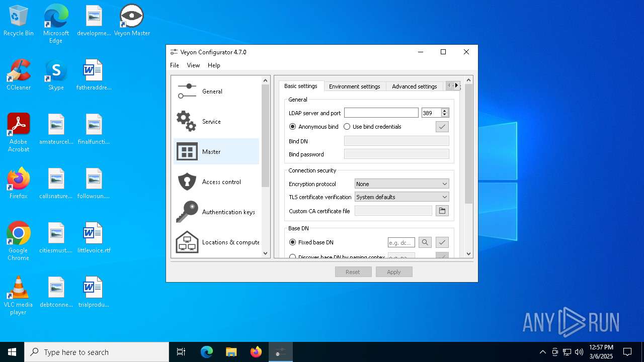
Task: Open Access control shield page
Action: point(216,182)
